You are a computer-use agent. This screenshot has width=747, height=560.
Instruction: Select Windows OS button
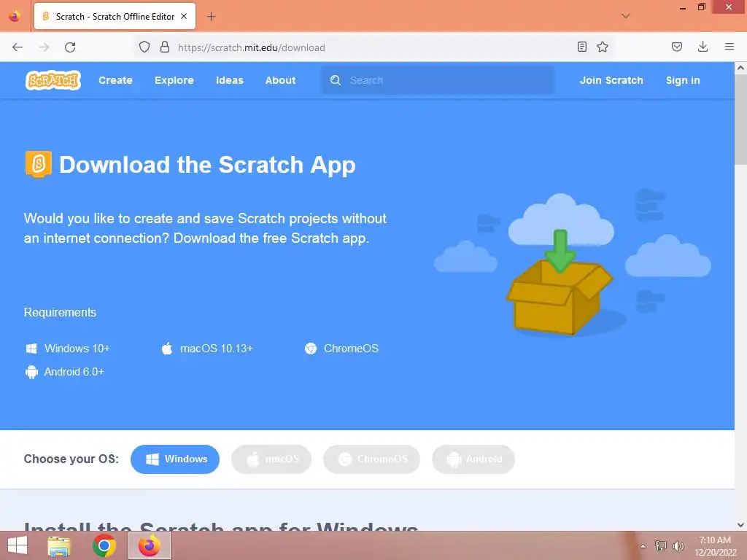[x=175, y=459]
